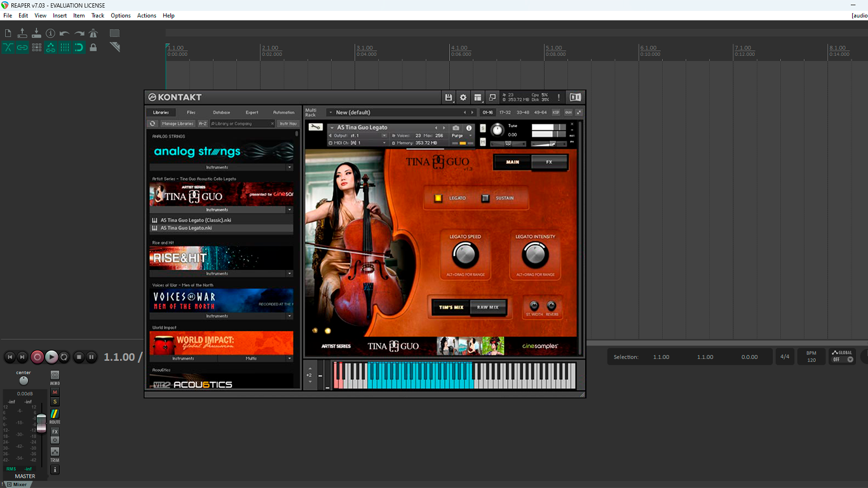Select the RAW MIX button
This screenshot has width=868, height=488.
[488, 308]
